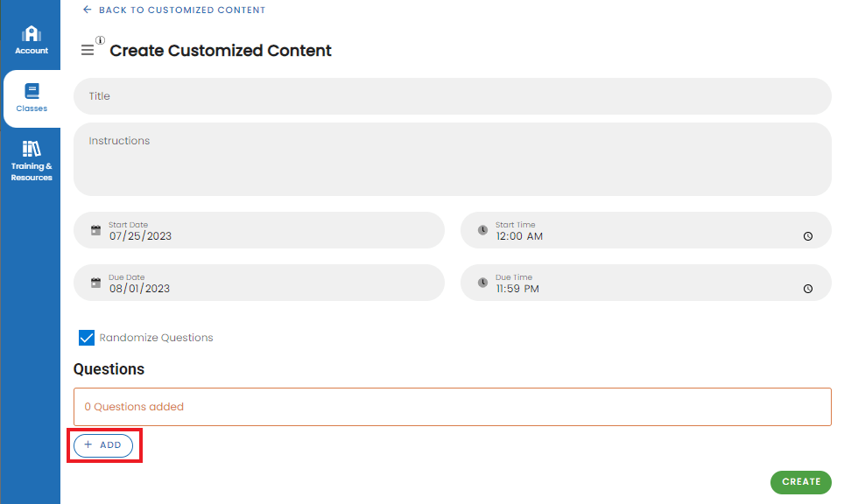
Task: Click the info icon beside the heading
Action: coord(101,40)
